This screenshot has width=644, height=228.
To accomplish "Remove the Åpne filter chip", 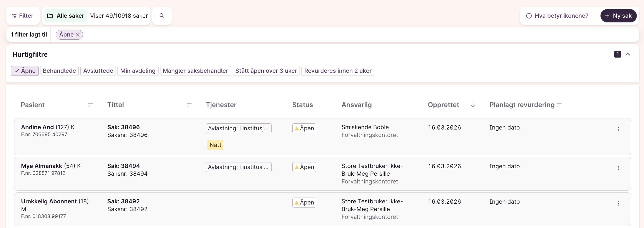I will coord(78,35).
